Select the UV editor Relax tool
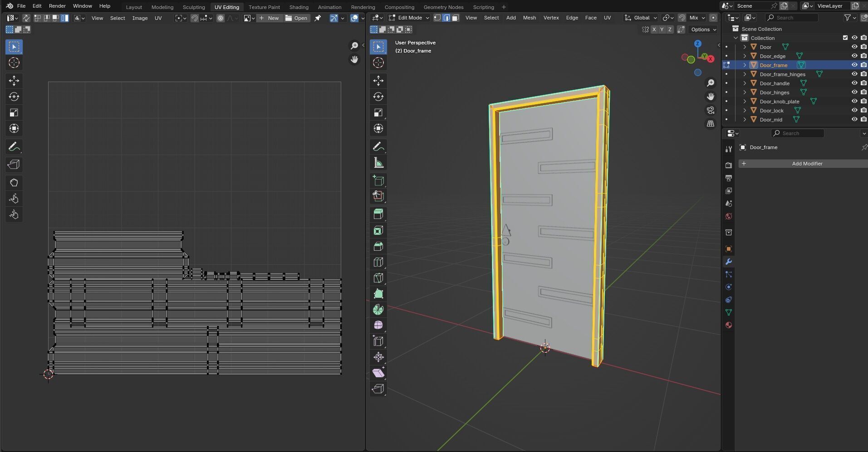This screenshot has height=452, width=868. [x=14, y=199]
